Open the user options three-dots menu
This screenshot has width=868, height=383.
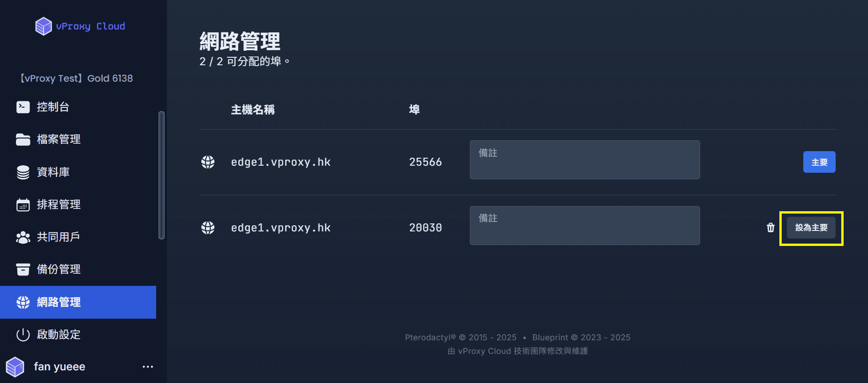click(x=148, y=367)
